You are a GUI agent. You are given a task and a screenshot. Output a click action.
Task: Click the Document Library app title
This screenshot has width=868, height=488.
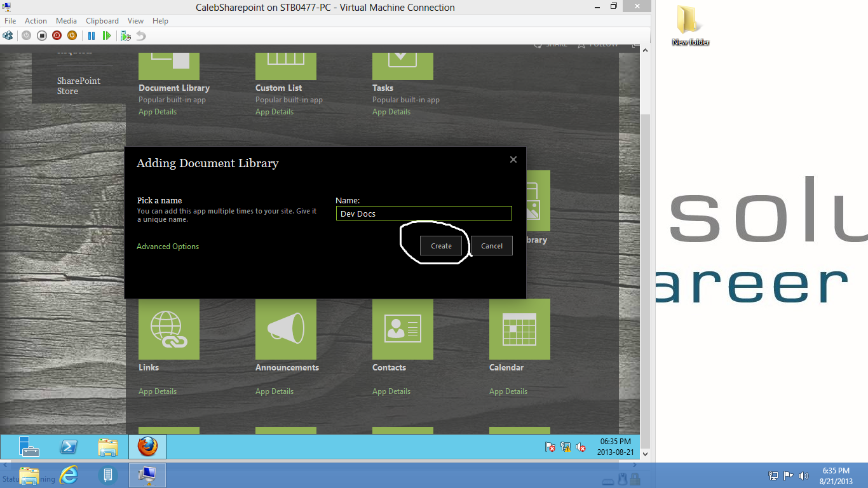tap(174, 88)
